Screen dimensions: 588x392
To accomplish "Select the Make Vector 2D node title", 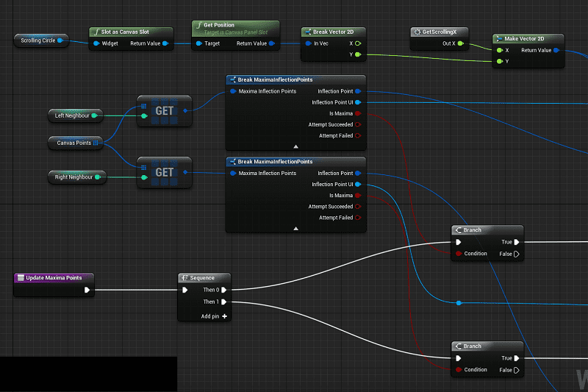I will point(524,39).
